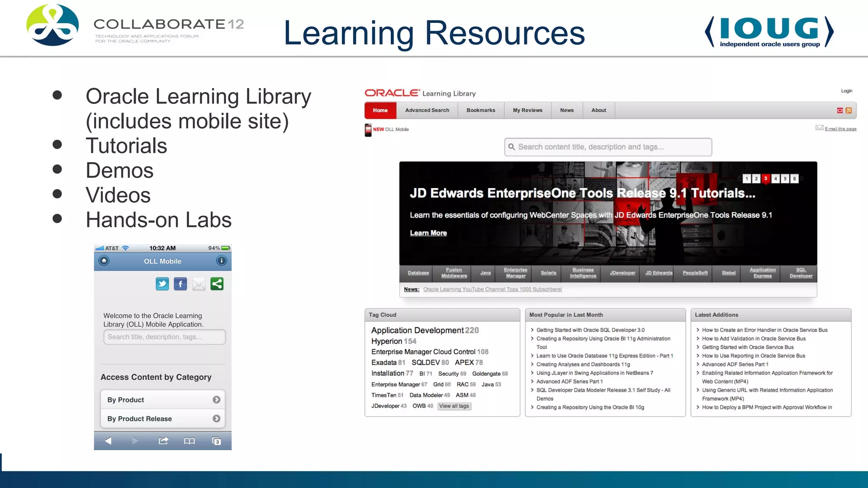Tap the mobile browser back arrow

coord(108,441)
